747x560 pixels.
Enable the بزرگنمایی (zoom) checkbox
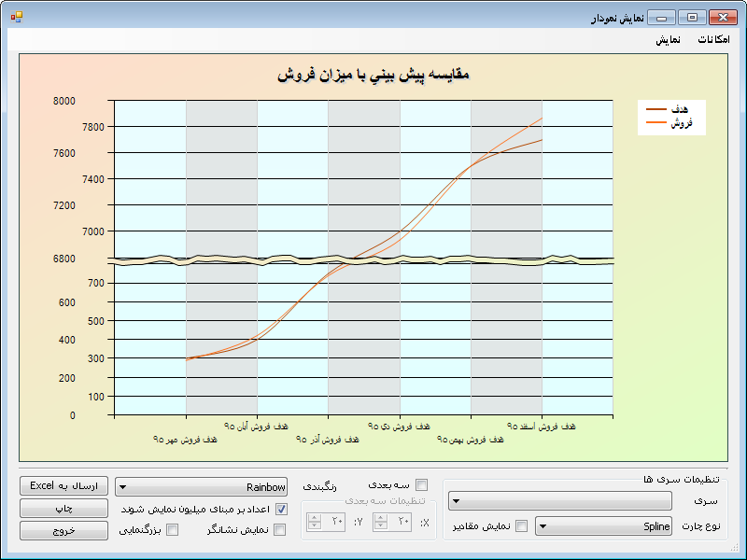click(172, 530)
